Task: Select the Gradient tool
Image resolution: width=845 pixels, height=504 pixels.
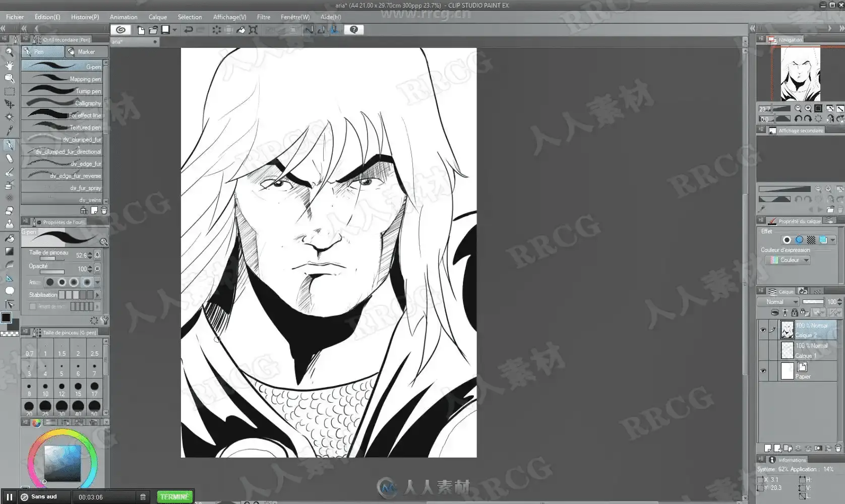Action: [x=9, y=251]
